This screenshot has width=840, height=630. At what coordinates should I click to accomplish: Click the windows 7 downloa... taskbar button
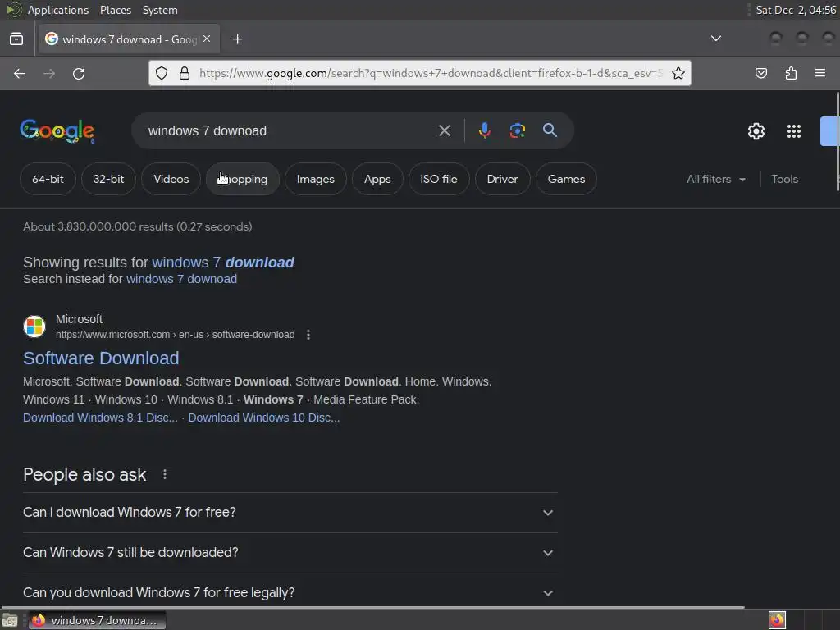pos(97,620)
